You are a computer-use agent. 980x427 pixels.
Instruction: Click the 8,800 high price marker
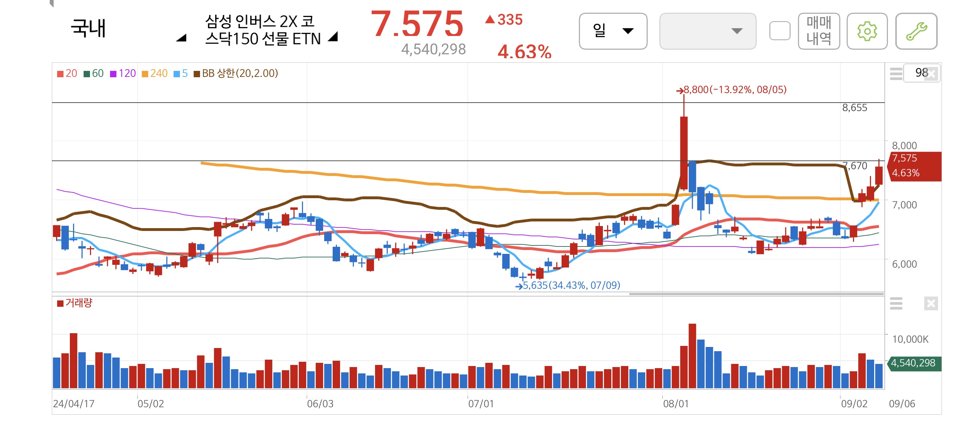(x=731, y=90)
